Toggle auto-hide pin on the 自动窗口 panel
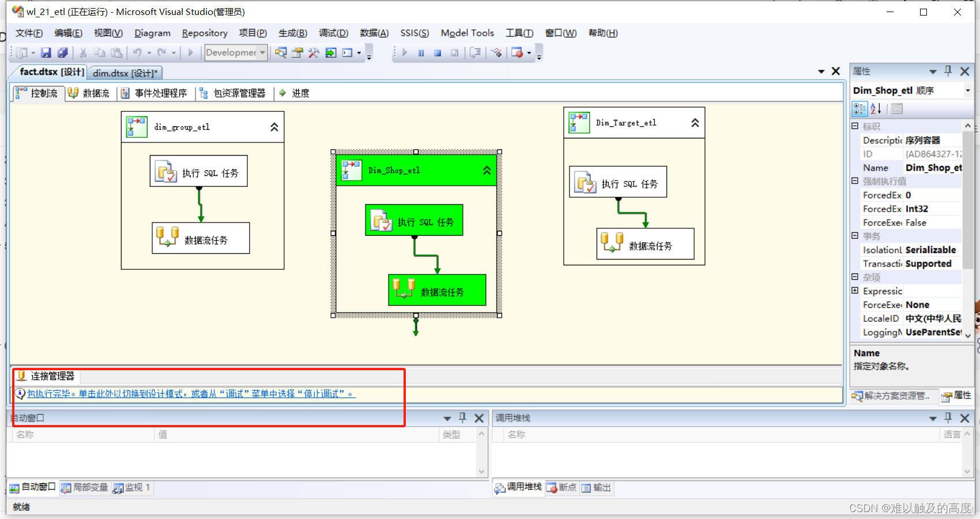980x519 pixels. (x=462, y=418)
